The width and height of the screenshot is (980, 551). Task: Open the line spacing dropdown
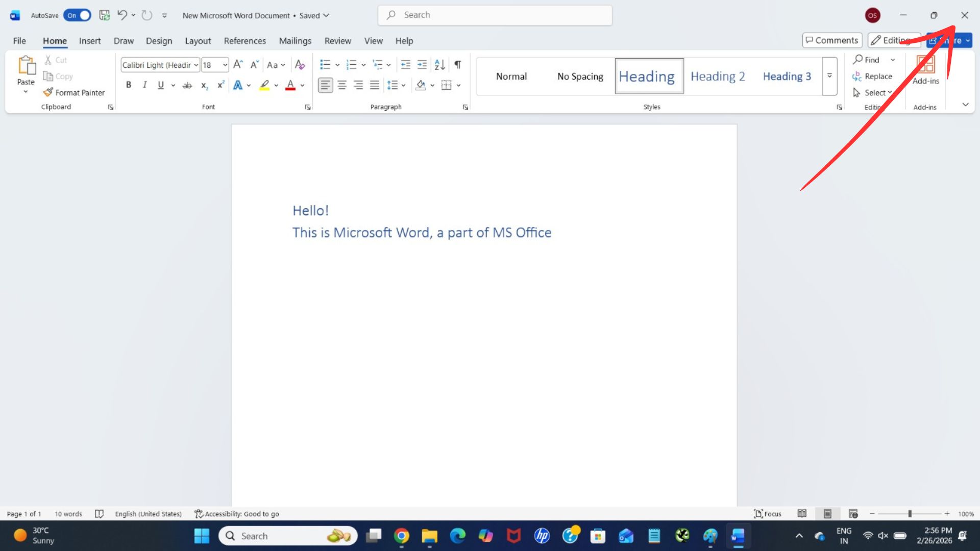coord(404,85)
